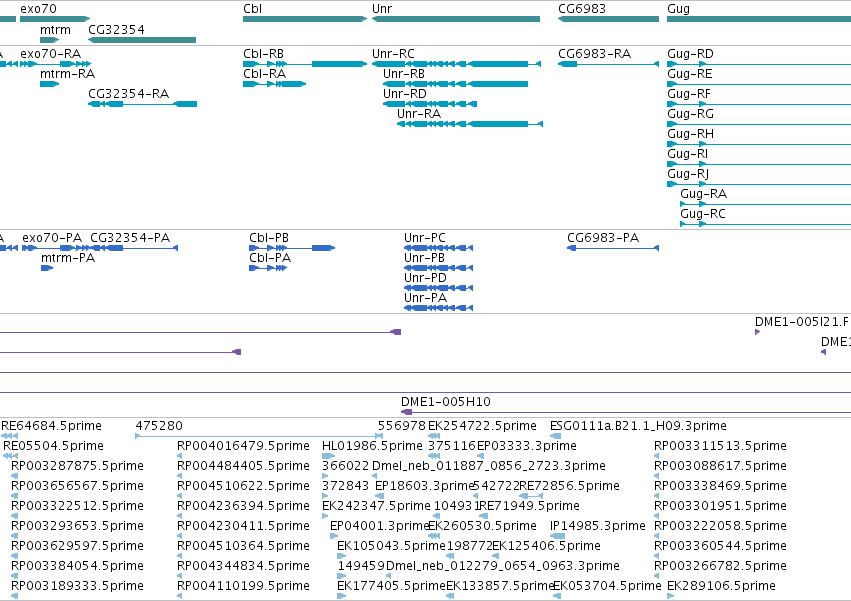Click the CG32354-PA protein label
Image resolution: width=851 pixels, height=601 pixels.
(130, 238)
